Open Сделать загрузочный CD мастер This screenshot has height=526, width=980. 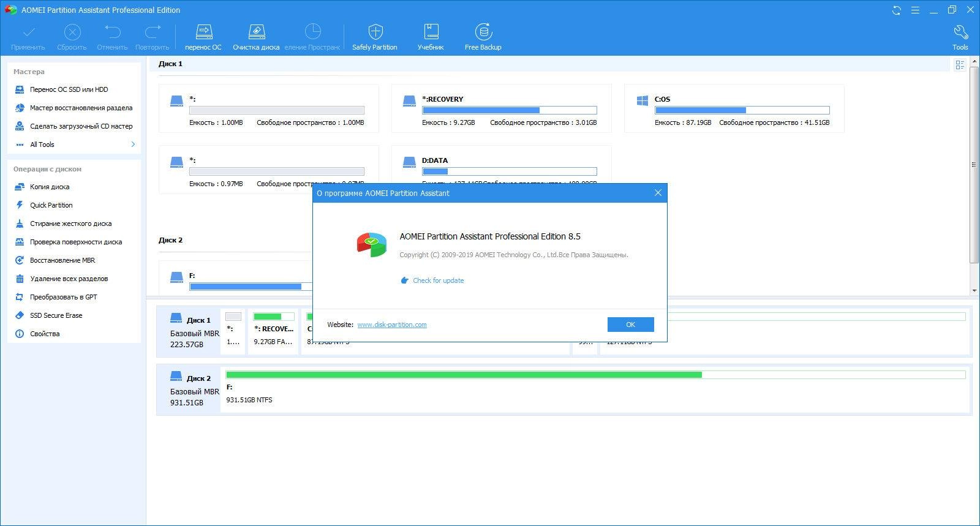74,126
